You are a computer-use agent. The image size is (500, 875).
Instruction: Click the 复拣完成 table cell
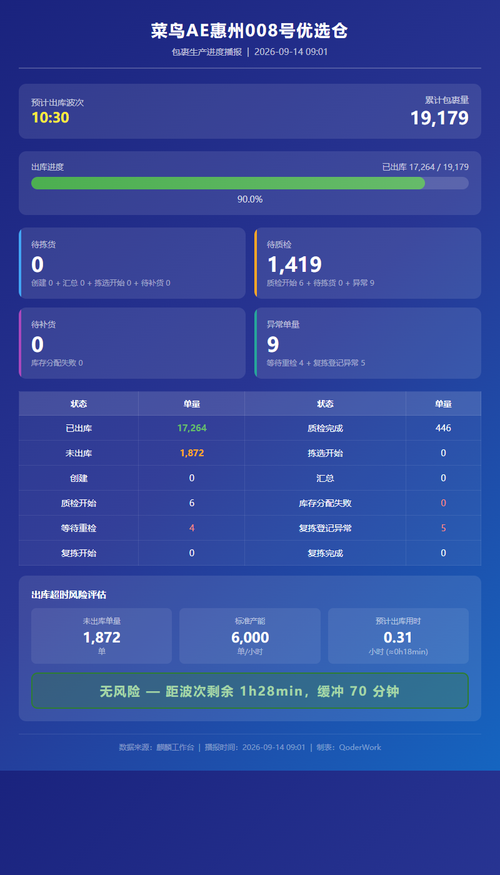pyautogui.click(x=325, y=553)
